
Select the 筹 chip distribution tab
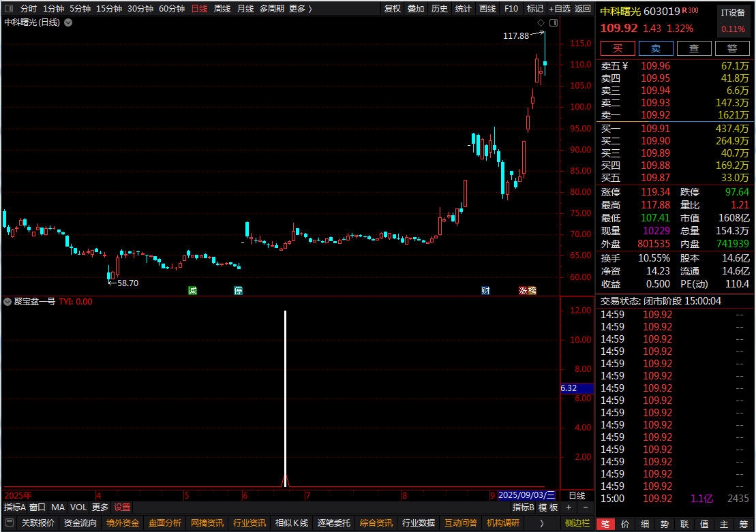[743, 525]
